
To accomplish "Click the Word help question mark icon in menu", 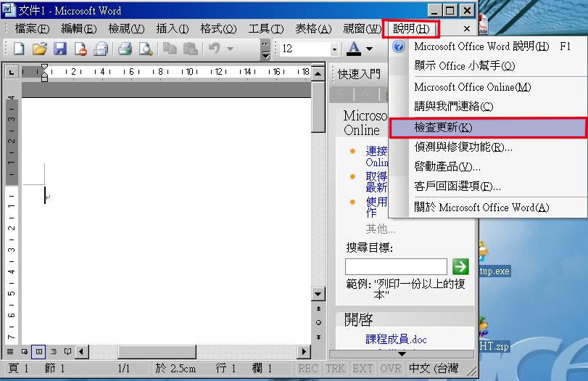I will click(x=399, y=46).
